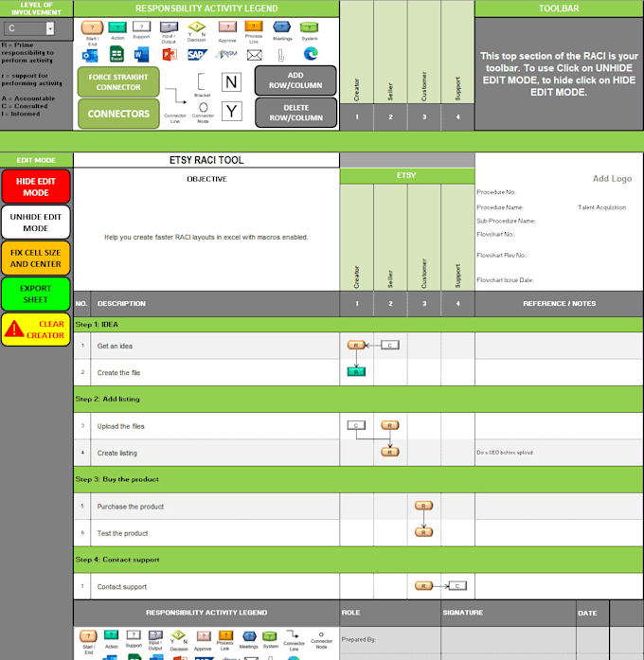This screenshot has width=644, height=660.
Task: Select the Input/Output shape in top legend
Action: [169, 27]
